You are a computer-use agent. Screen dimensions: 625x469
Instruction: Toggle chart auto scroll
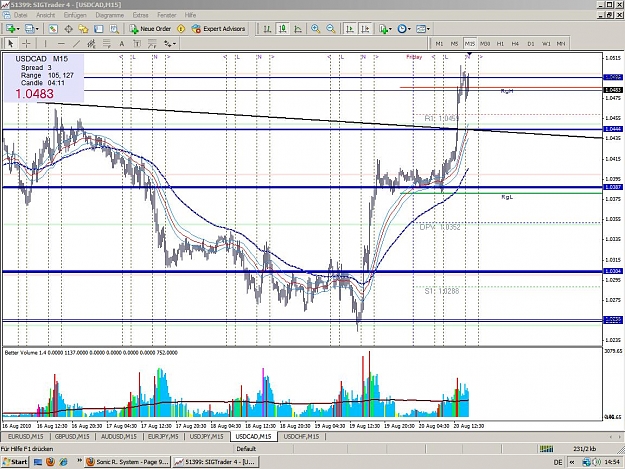350,29
